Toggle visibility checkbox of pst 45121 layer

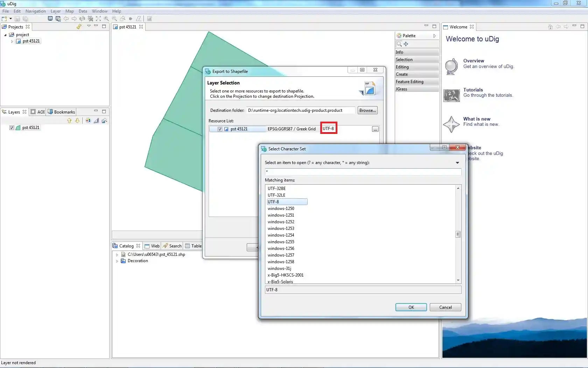[12, 128]
